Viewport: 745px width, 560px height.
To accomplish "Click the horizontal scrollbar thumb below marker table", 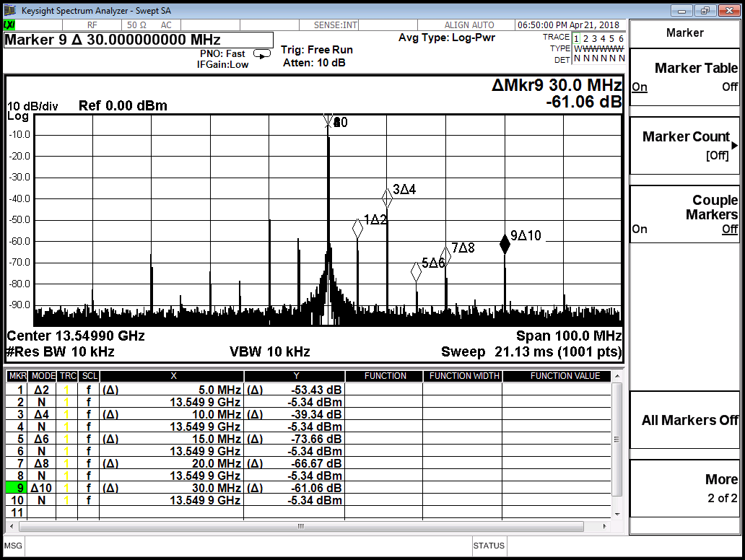I will [x=301, y=526].
